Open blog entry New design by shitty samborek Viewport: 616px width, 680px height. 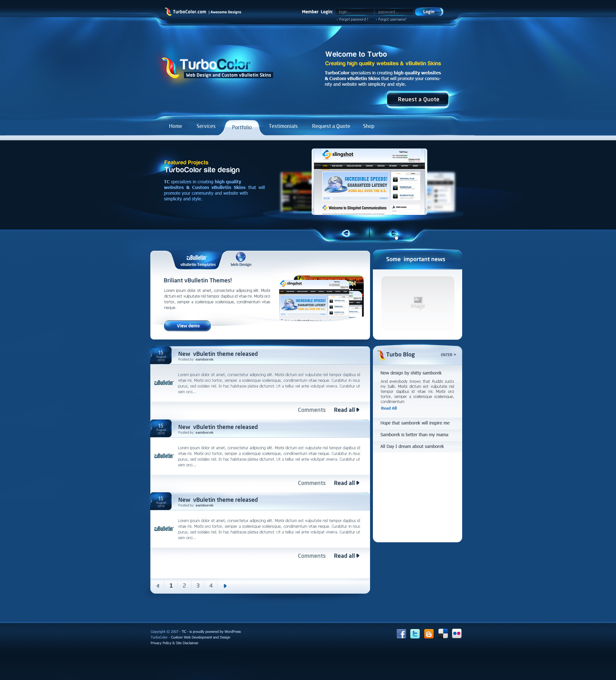(411, 373)
